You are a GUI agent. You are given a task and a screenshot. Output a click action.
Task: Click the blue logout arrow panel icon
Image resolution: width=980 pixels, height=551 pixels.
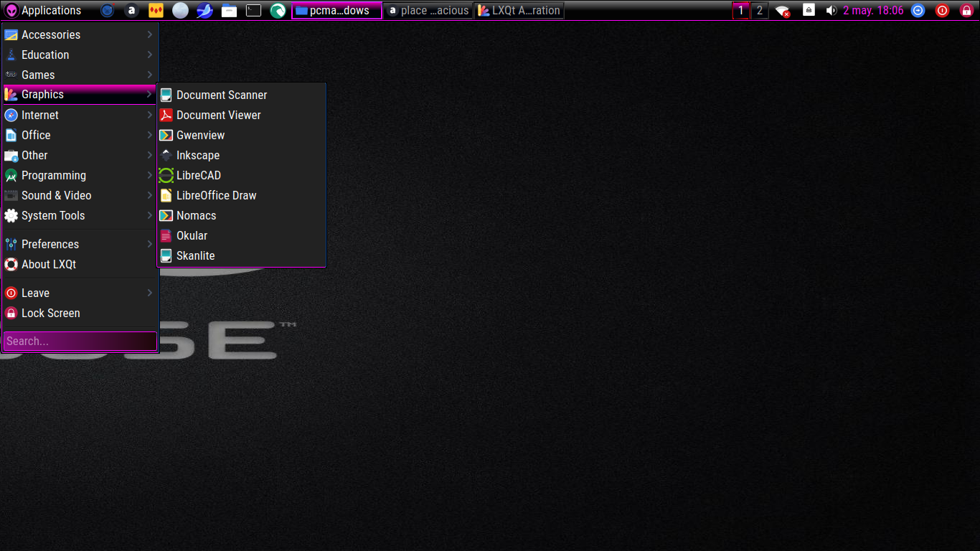[918, 11]
